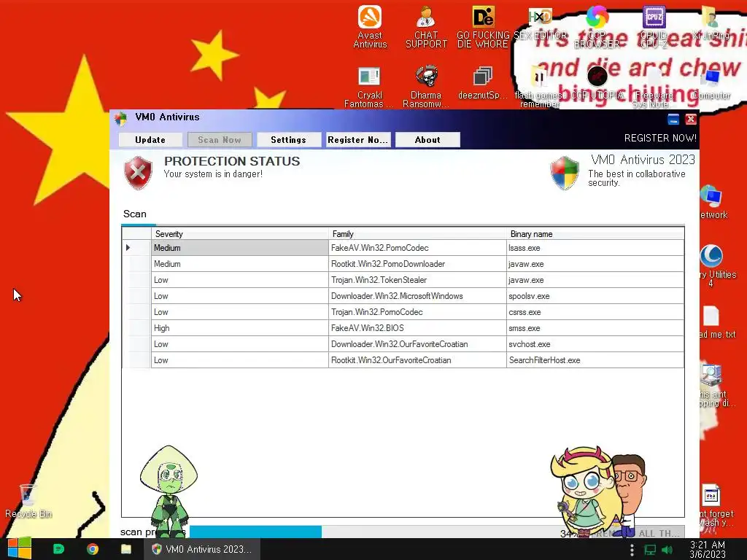Open the green chat app in taskbar
This screenshot has height=560, width=747.
point(58,549)
